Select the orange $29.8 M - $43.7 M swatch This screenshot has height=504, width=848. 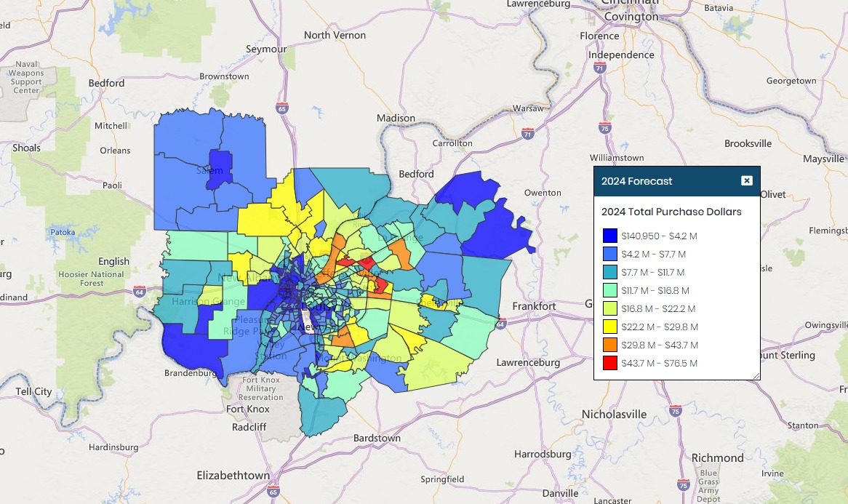610,345
